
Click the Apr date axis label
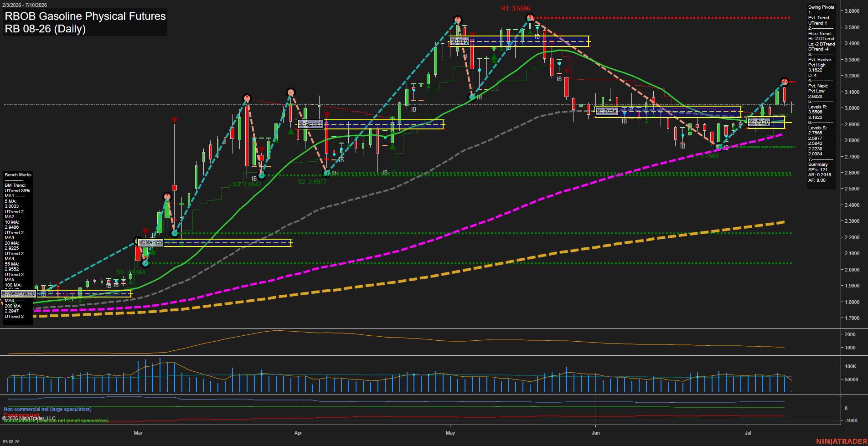(x=298, y=433)
